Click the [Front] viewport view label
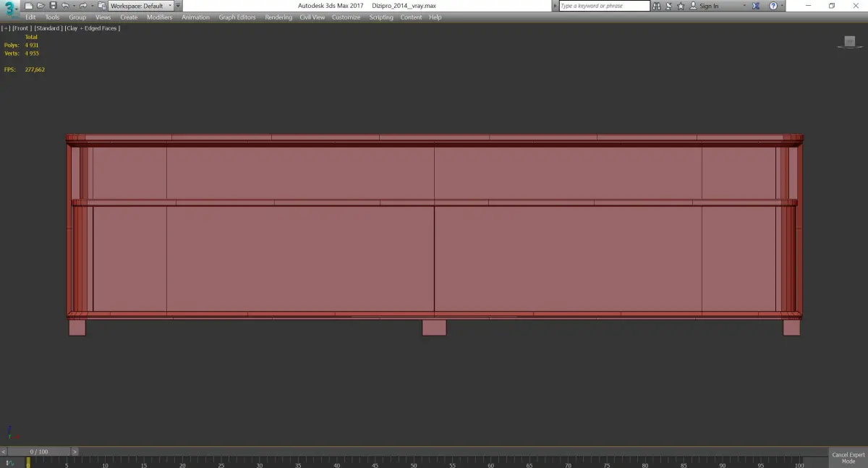Viewport: 868px width, 468px height. pyautogui.click(x=22, y=28)
